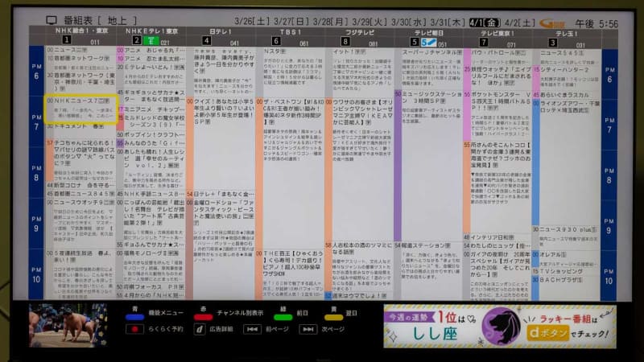Open 広告詳細 via the d button
The width and height of the screenshot is (644, 362).
(x=199, y=329)
